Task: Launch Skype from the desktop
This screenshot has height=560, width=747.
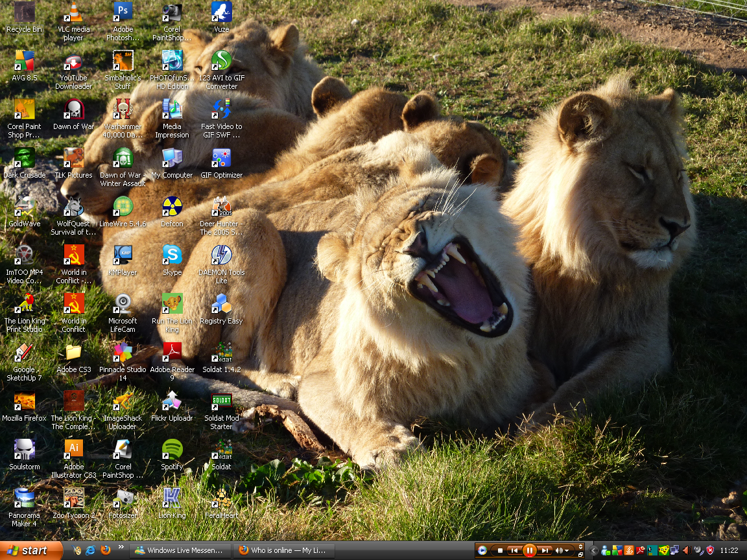Action: (x=172, y=255)
